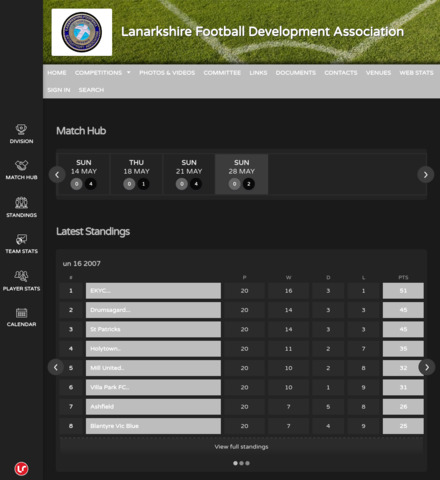Open the Web Stats menu item
The height and width of the screenshot is (480, 440).
pos(416,73)
